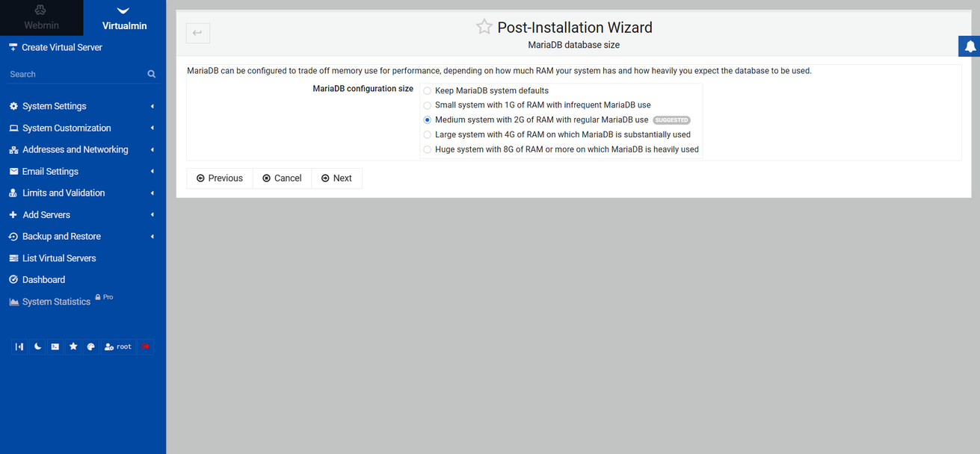Screen dimensions: 980x454
Task: Select Large system with 4G of RAM
Action: click(x=428, y=135)
